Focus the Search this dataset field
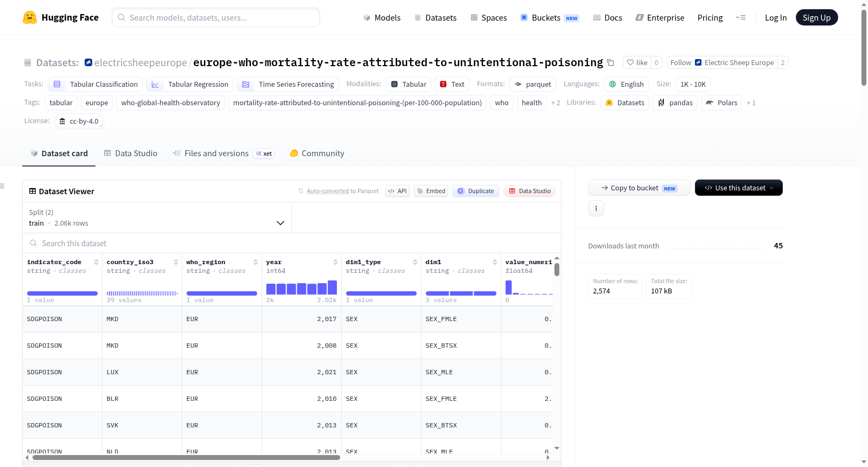Screen dimensions: 868x467 (292, 244)
